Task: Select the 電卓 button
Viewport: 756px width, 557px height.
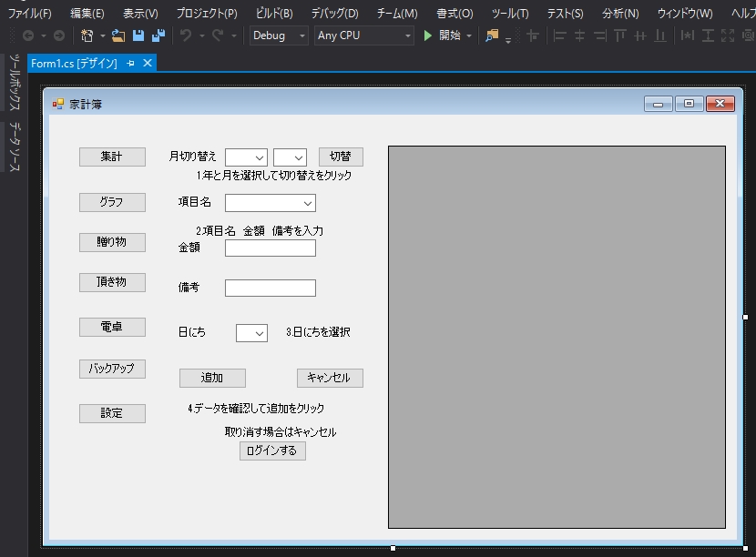Action: [x=112, y=327]
